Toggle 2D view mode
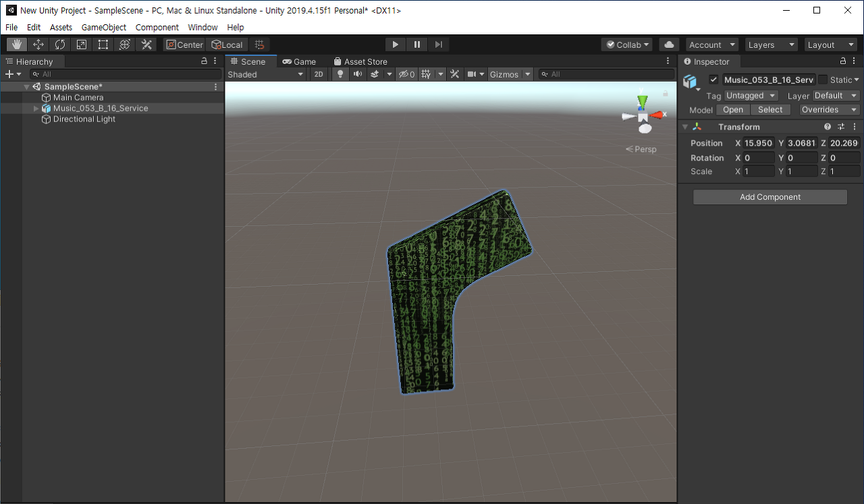The height and width of the screenshot is (504, 864). click(319, 74)
